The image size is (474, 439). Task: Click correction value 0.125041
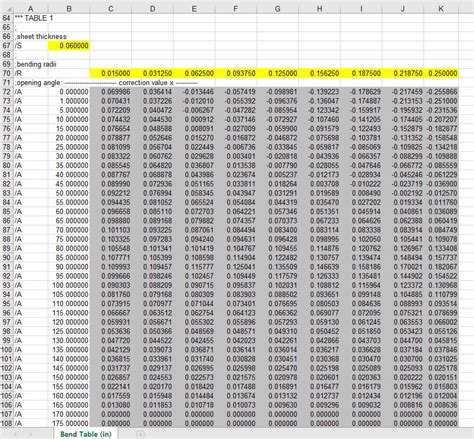(x=236, y=267)
